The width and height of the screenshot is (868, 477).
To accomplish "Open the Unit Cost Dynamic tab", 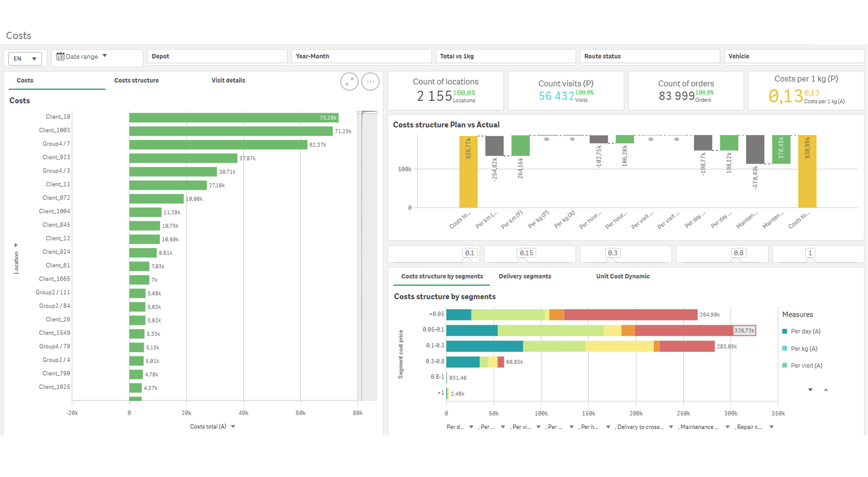I will [623, 276].
